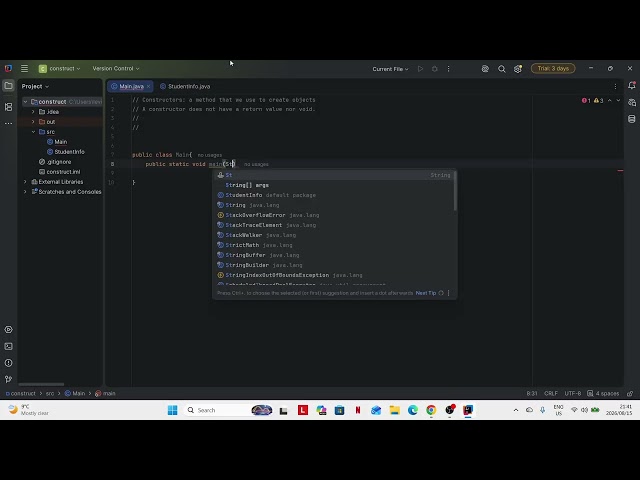Screen dimensions: 640x480
Task: Open the Database tool window icon
Action: pos(632,119)
